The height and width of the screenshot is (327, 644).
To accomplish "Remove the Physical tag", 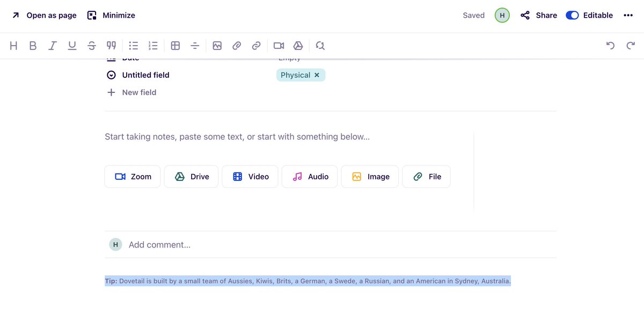I will (x=317, y=75).
